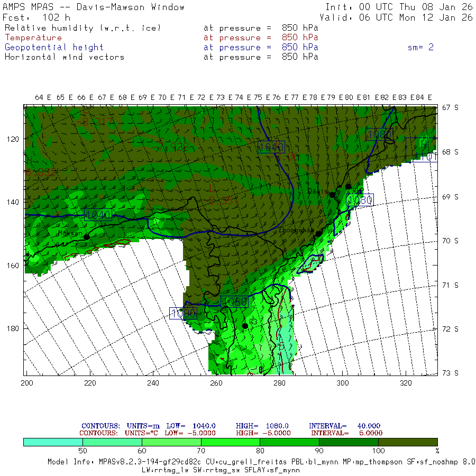Select the 80–90% green legend swatch
Viewport: 476px width, 476px height.
coord(290,442)
